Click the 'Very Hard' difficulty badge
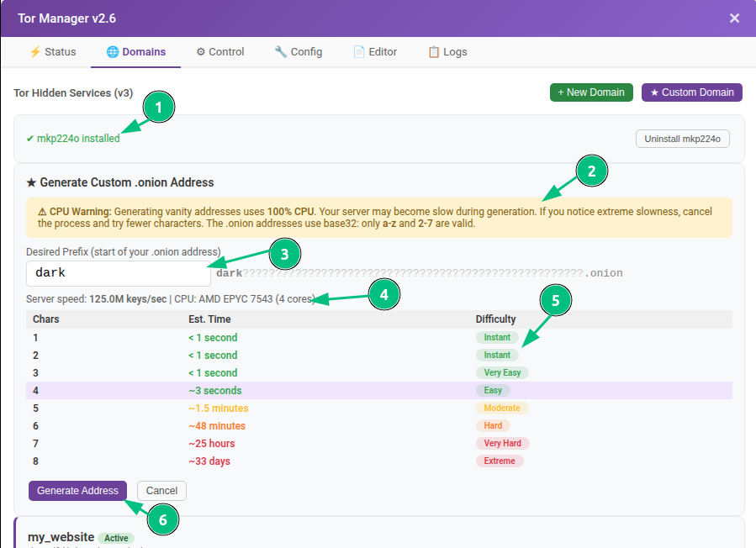The height and width of the screenshot is (548, 756). coord(502,444)
